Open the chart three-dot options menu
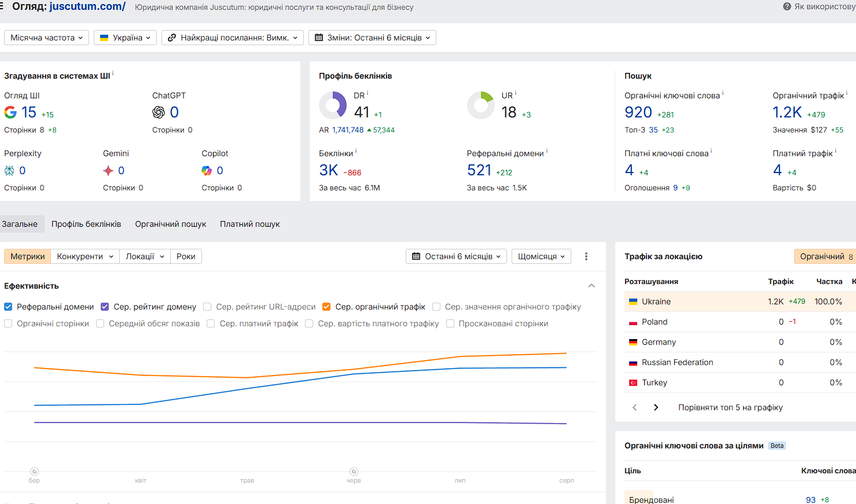Screen dimensions: 856x504 tap(586, 256)
